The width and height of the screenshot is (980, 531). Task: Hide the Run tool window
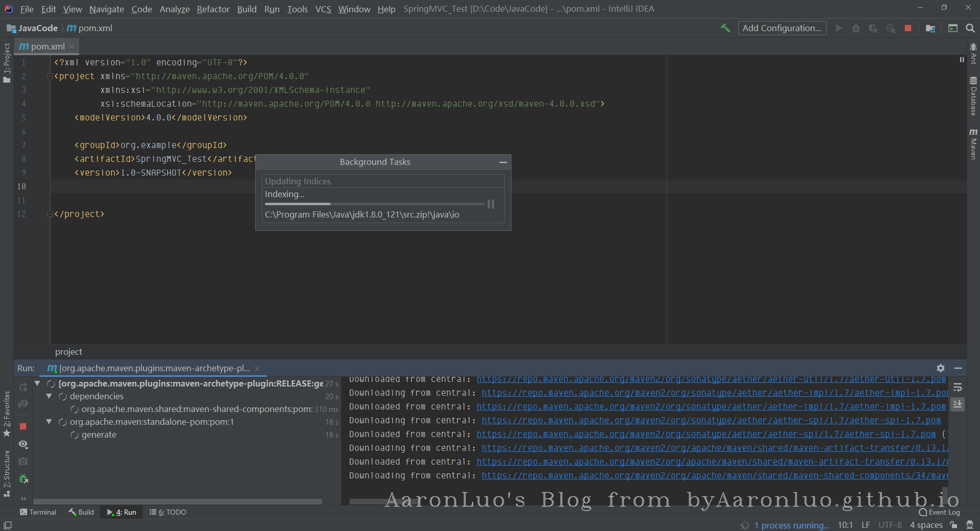tap(958, 368)
